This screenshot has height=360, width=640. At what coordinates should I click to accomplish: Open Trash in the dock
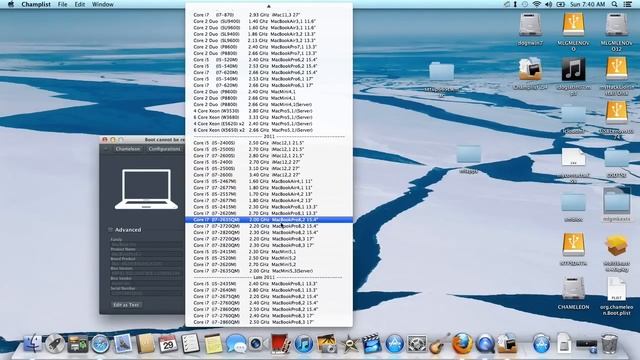[609, 343]
